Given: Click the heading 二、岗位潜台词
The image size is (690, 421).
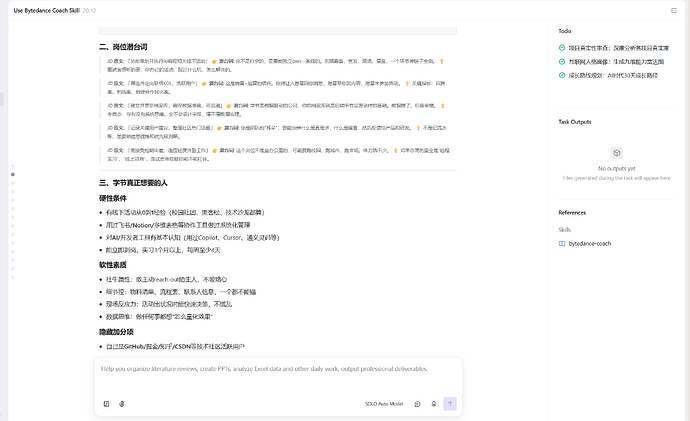Looking at the screenshot, I should pos(123,47).
